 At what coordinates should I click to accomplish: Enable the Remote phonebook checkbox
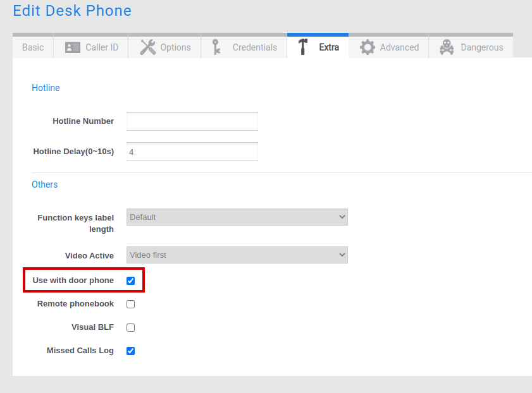pos(131,304)
